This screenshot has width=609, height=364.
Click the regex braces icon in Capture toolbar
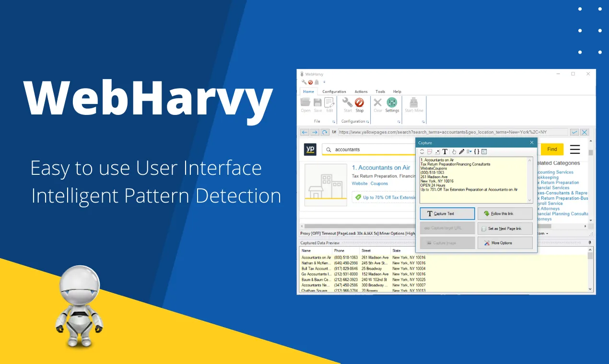477,152
